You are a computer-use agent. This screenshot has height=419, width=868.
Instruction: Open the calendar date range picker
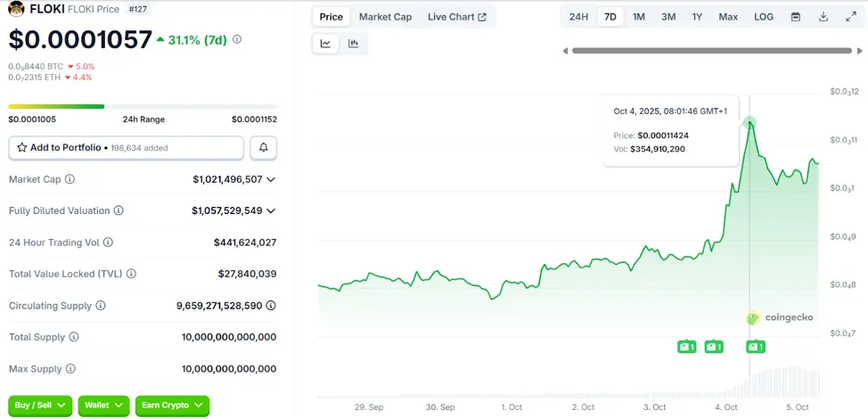pos(796,17)
